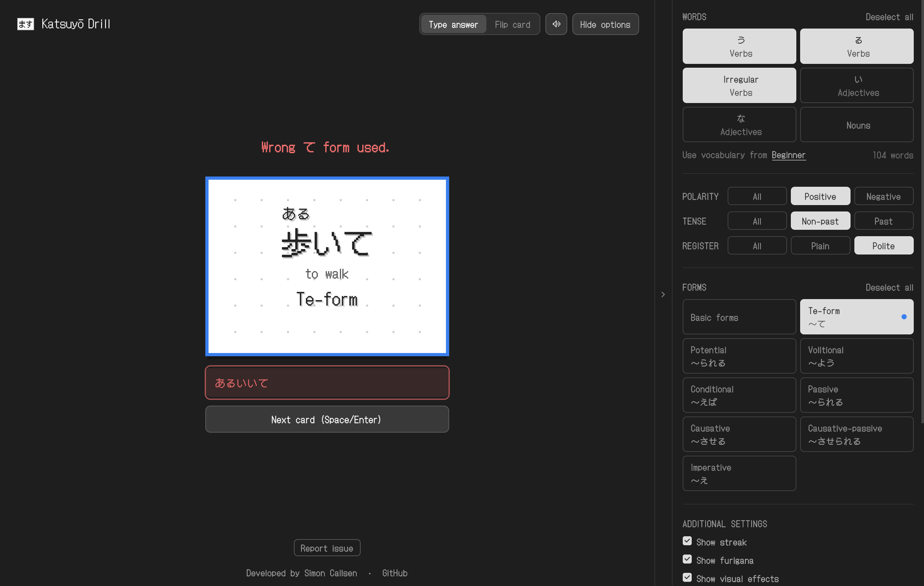Viewport: 924px width, 586px height.
Task: Set Tense to Past
Action: pyautogui.click(x=883, y=221)
